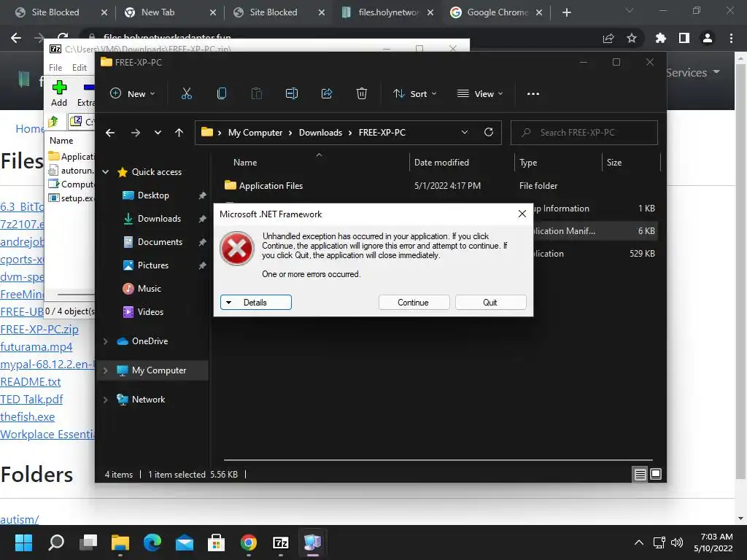Expand the OneDrive tree node
This screenshot has height=560, width=747.
tap(106, 341)
